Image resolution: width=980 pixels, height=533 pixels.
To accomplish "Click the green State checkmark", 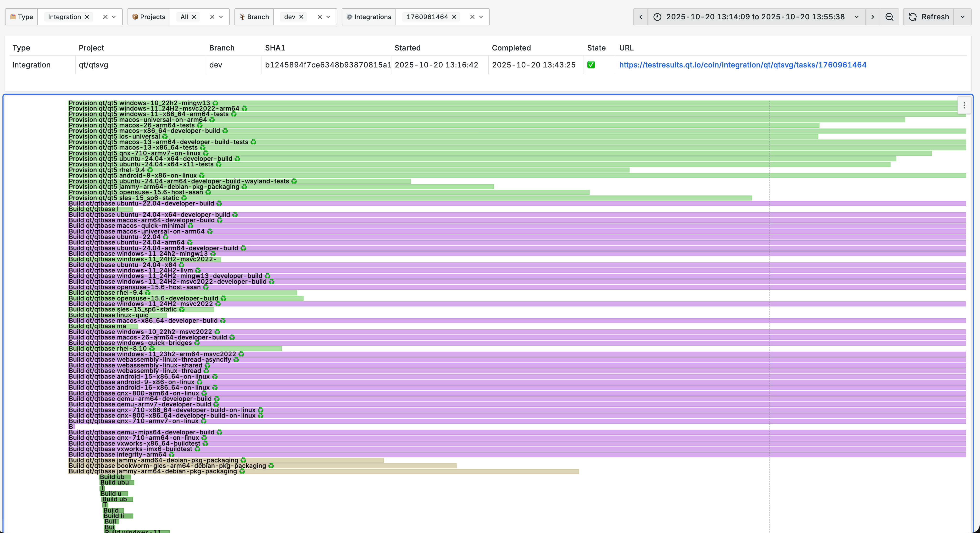I will coord(591,65).
